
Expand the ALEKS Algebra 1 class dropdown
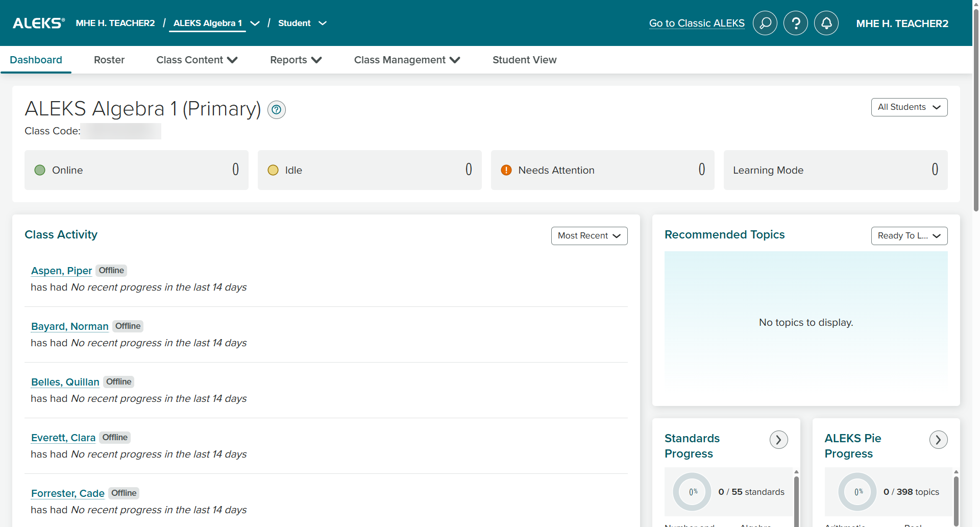[x=255, y=23]
